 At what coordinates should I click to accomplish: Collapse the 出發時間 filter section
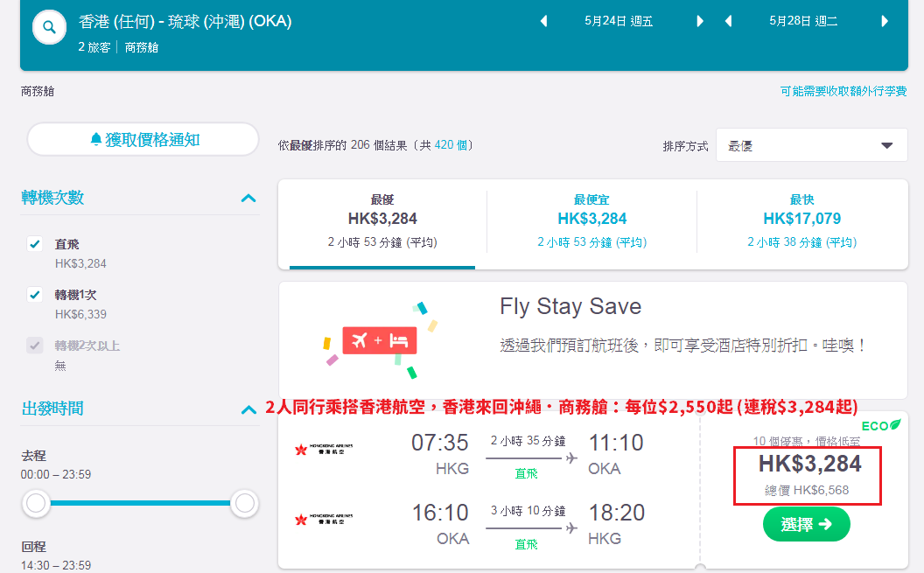pyautogui.click(x=248, y=409)
